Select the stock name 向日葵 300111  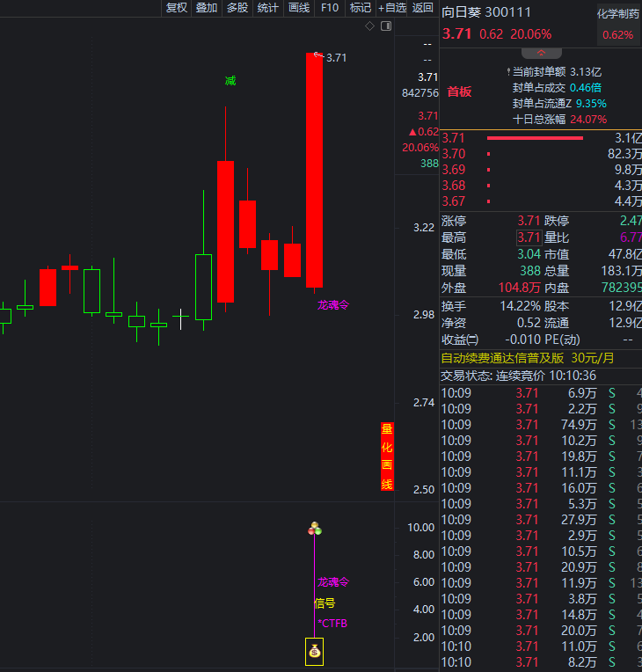pos(486,12)
